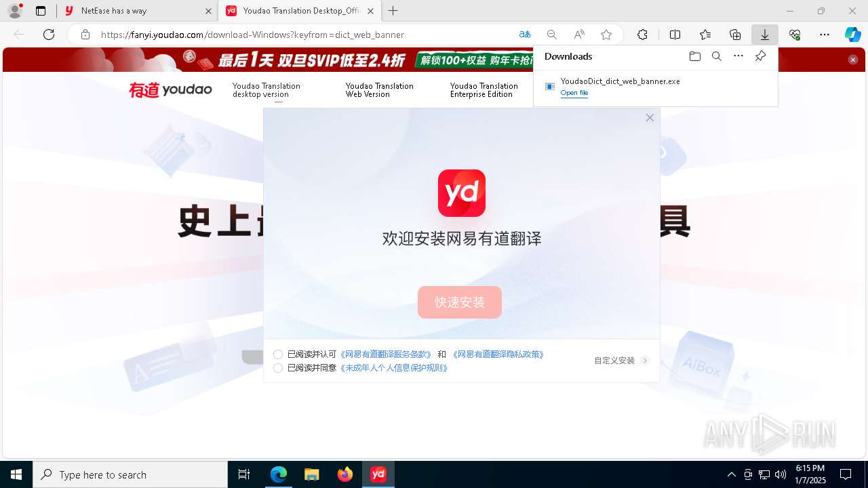Open 网易有道翻译服务条款 link
Screen dimensions: 868x488
pos(385,354)
